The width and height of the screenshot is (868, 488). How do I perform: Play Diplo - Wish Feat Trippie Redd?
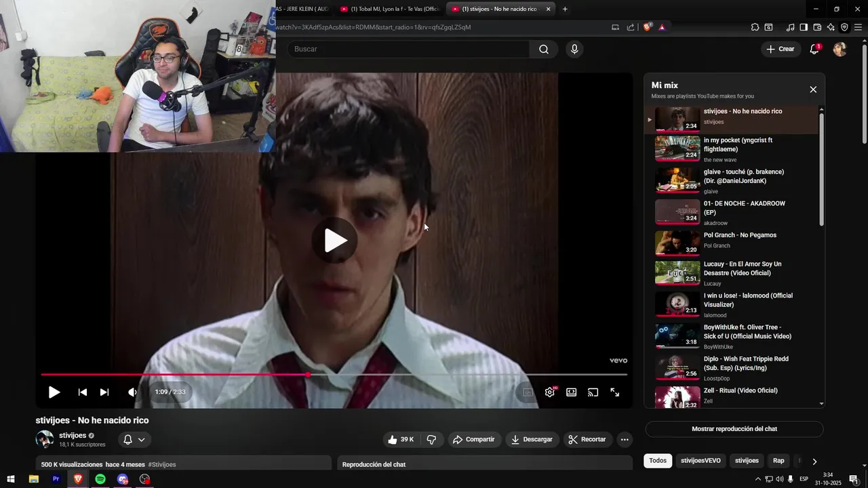(732, 368)
